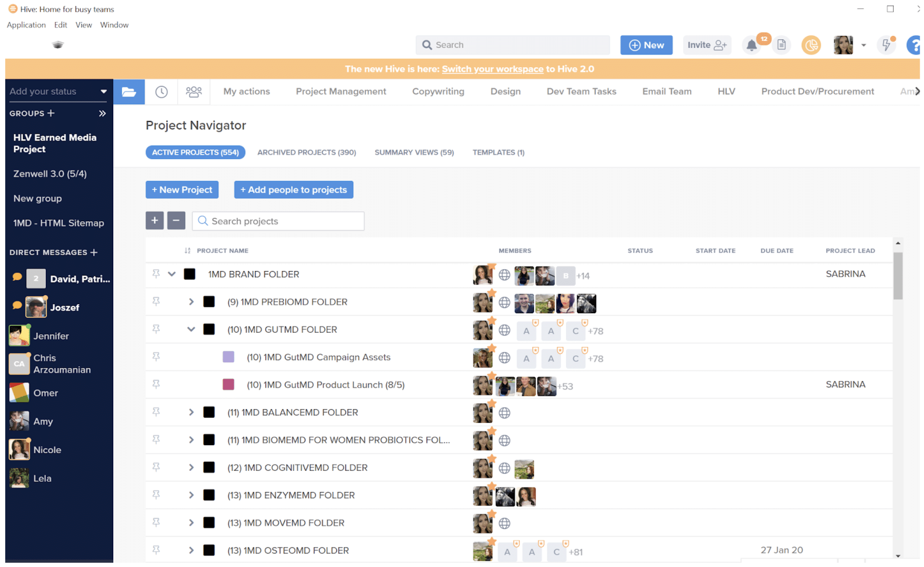The height and width of the screenshot is (567, 924).
Task: Switch to the My actions tab
Action: click(247, 91)
